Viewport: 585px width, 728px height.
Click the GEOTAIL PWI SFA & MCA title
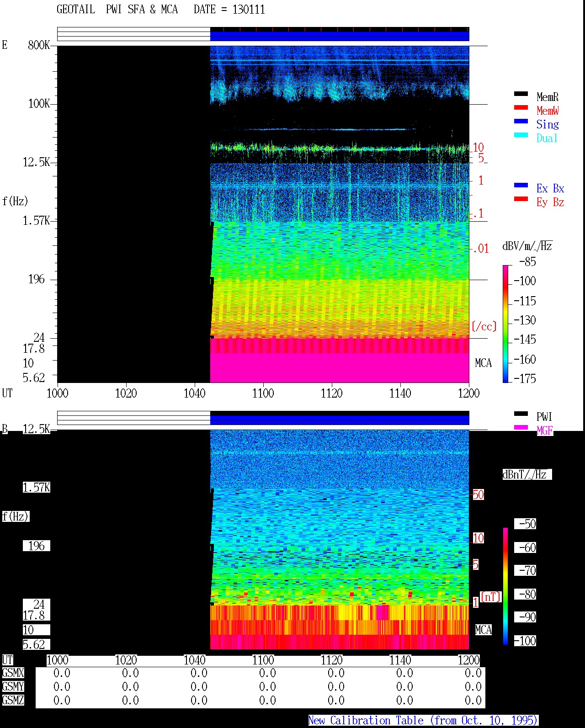tap(117, 10)
